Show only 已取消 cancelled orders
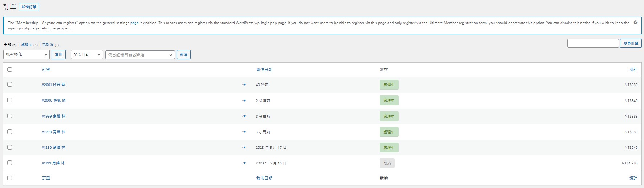 (48, 45)
